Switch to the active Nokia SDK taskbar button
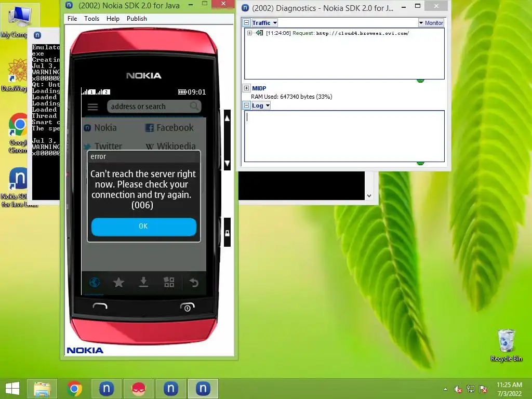 click(203, 389)
